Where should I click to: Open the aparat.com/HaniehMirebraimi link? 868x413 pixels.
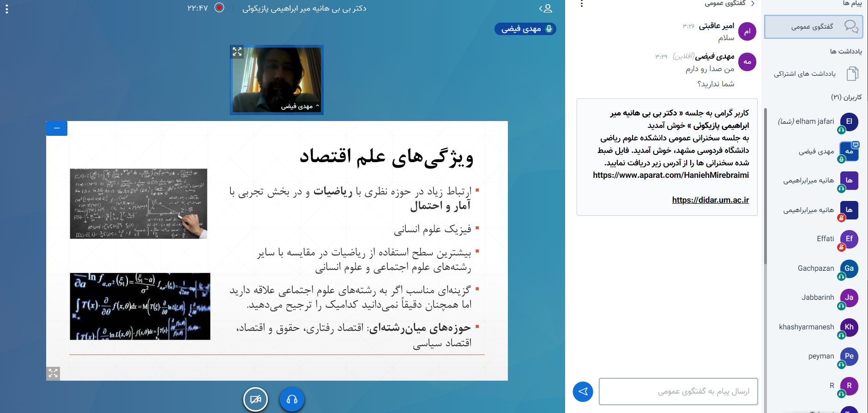[670, 175]
